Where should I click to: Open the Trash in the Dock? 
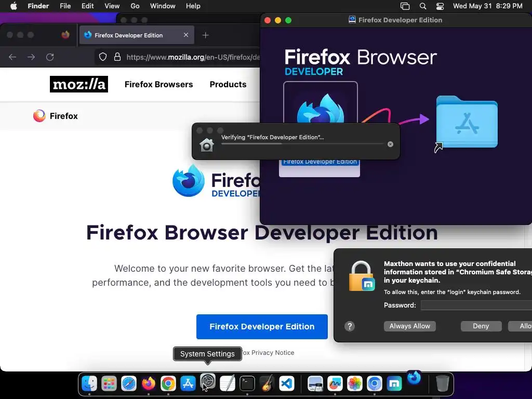point(442,384)
